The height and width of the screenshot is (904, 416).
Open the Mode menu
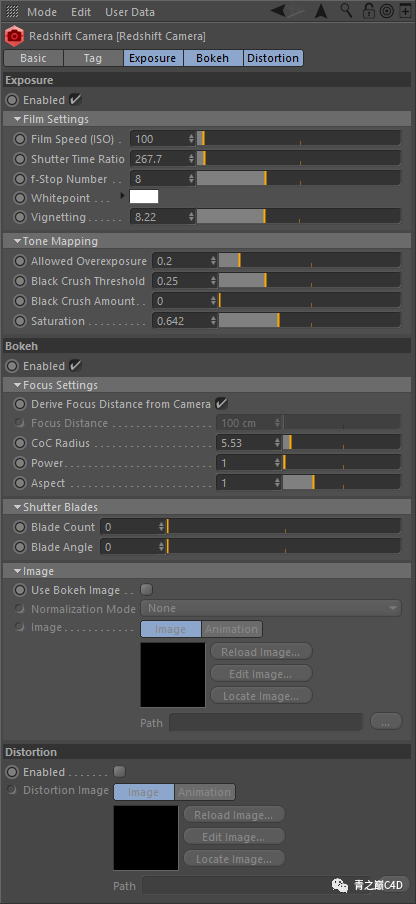pos(41,12)
